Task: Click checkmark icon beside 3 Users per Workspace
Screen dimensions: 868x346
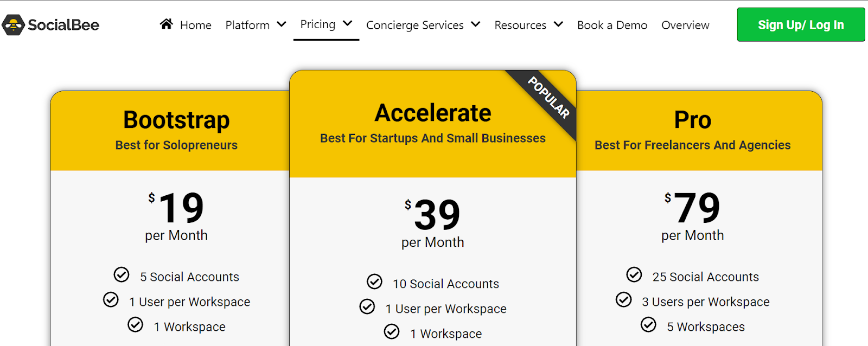Action: tap(624, 300)
